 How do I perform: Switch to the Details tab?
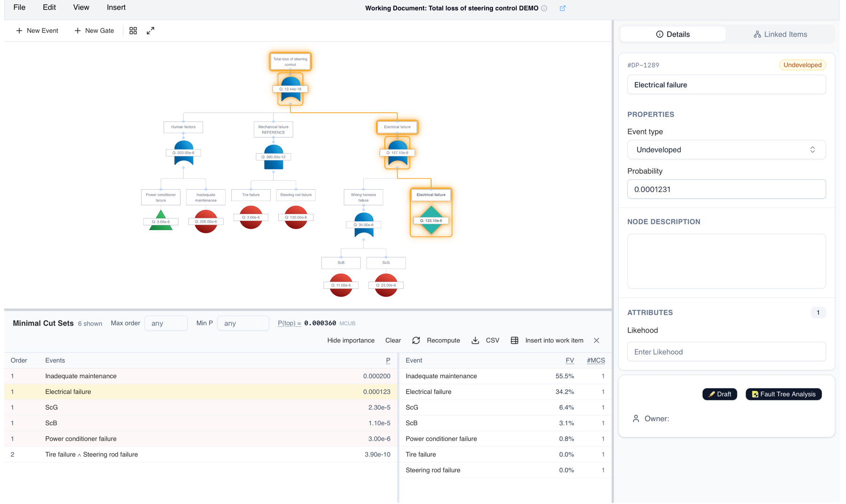click(673, 34)
